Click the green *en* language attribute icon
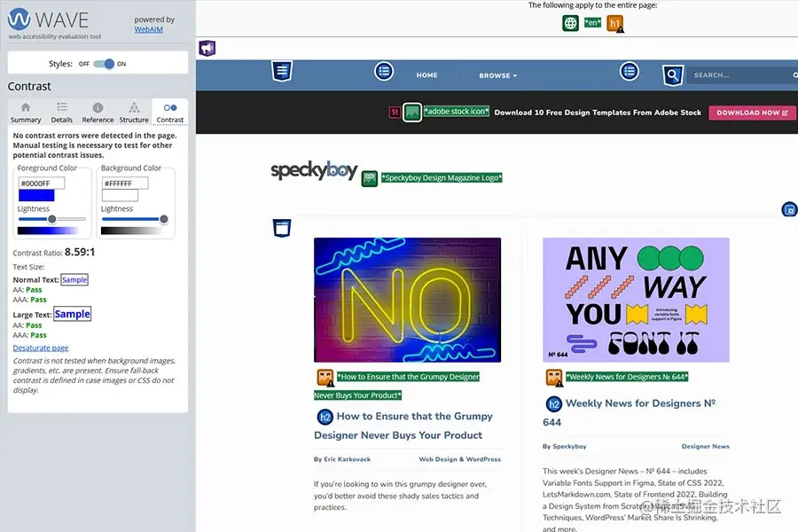This screenshot has width=798, height=532. tap(592, 22)
